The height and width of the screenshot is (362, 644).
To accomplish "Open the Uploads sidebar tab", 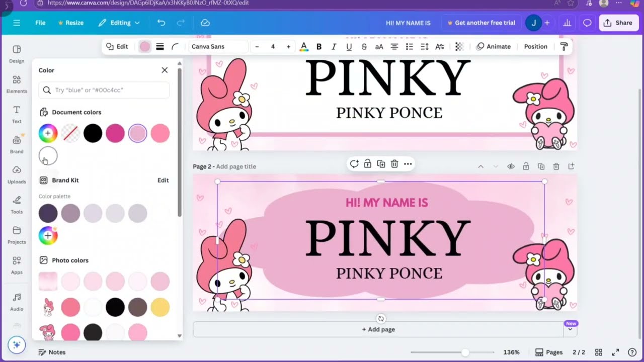I will (17, 175).
